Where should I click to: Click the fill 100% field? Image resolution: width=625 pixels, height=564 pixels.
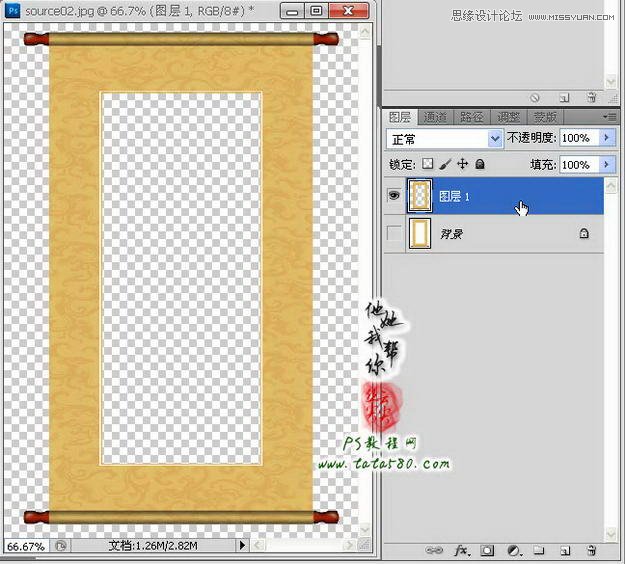coord(580,164)
